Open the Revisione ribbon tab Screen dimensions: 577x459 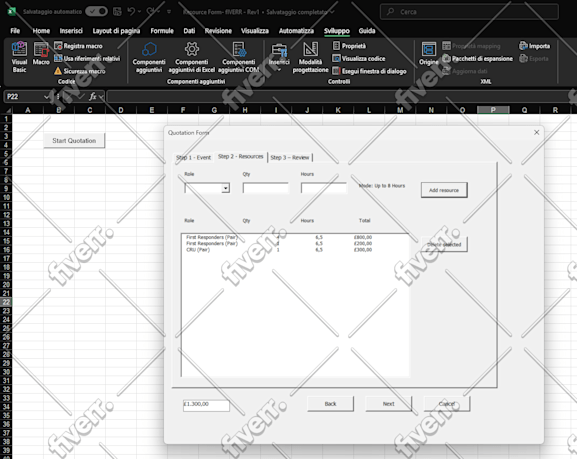218,31
